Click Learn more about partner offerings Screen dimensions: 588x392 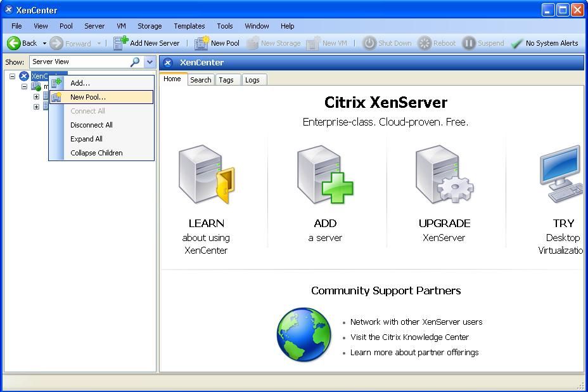click(414, 353)
